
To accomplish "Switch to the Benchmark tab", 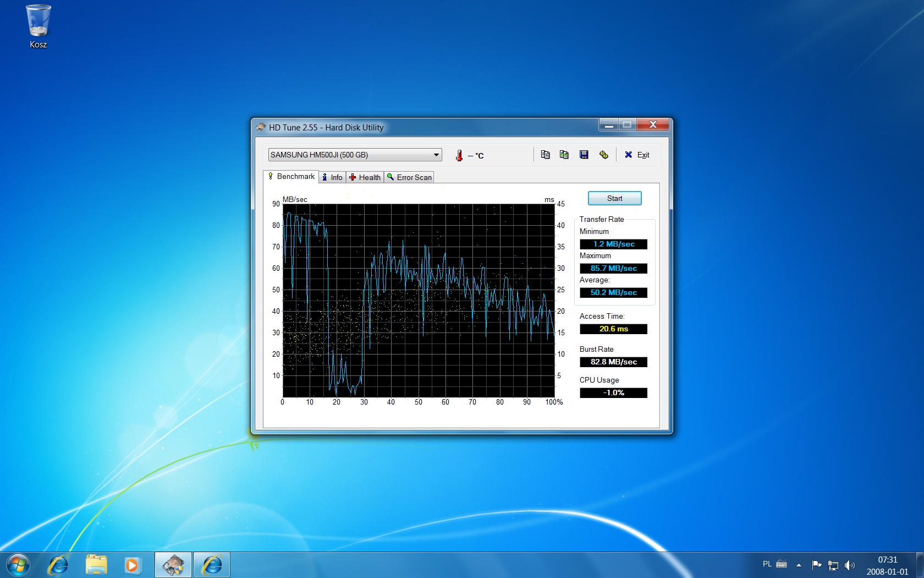I will click(291, 176).
